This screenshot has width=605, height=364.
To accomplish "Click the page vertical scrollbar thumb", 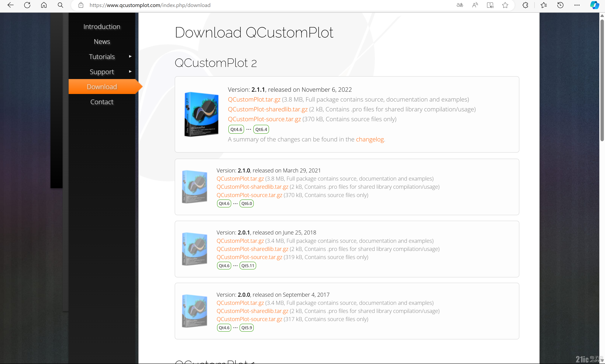I will [x=602, y=80].
